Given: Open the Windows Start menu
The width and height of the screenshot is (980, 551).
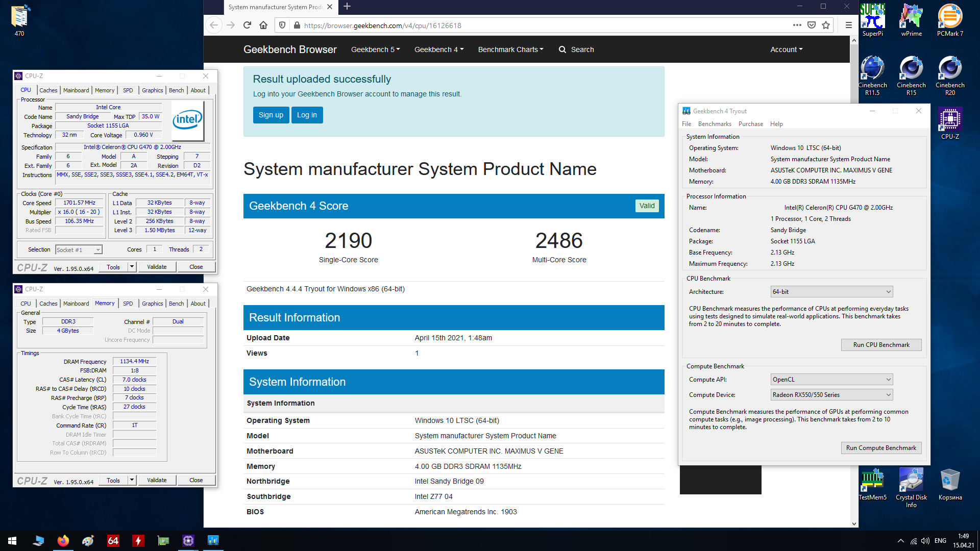Looking at the screenshot, I should [12, 540].
